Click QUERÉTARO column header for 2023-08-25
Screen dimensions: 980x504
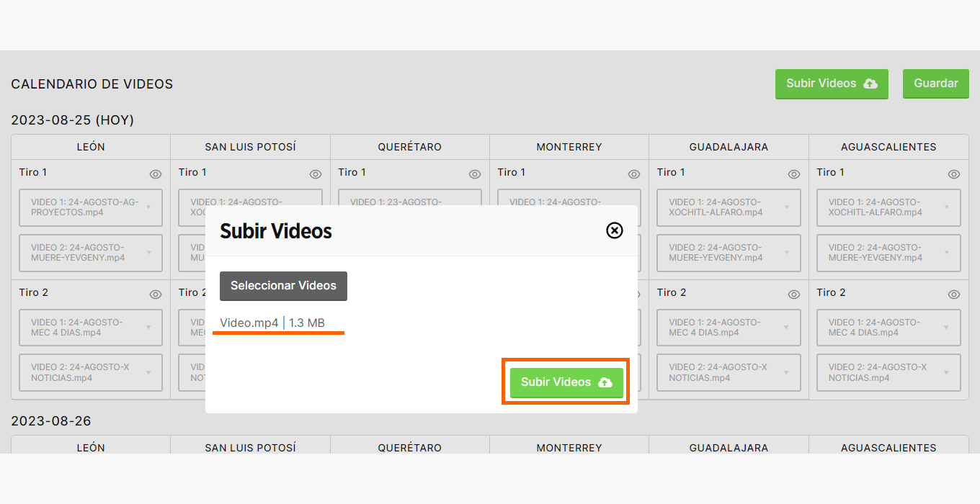(x=410, y=147)
